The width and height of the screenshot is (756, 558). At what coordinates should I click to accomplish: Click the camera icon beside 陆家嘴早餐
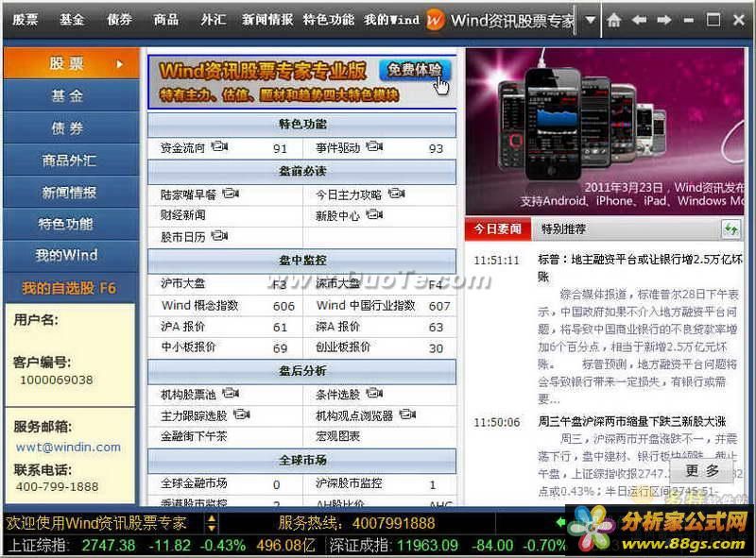(x=231, y=194)
